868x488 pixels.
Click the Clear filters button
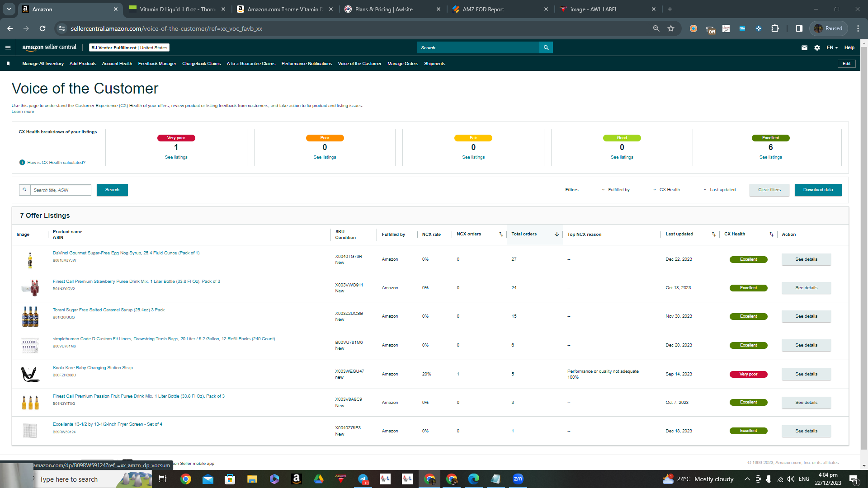[769, 190]
